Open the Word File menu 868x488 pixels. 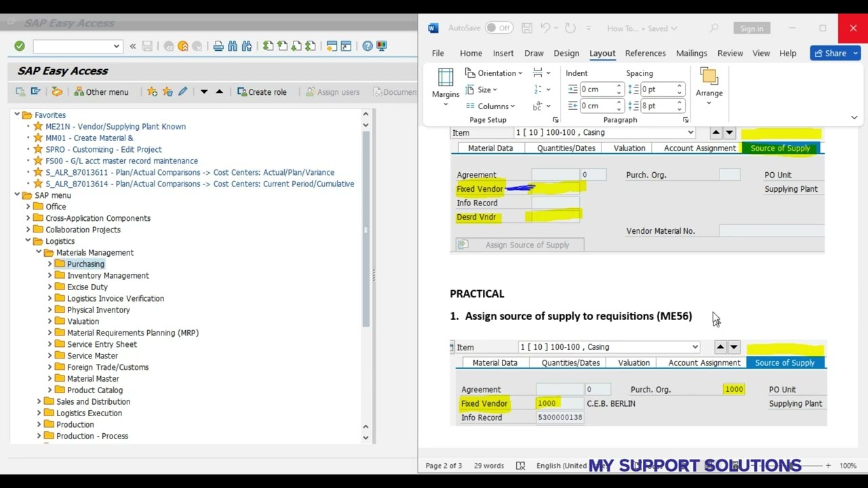click(x=438, y=53)
